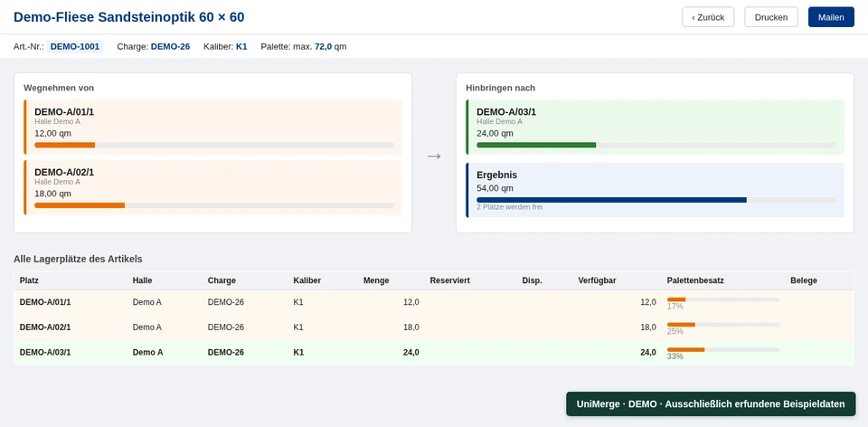Click the title Demo-Fliese Sandsteinoptik 60 × 60

(x=129, y=17)
